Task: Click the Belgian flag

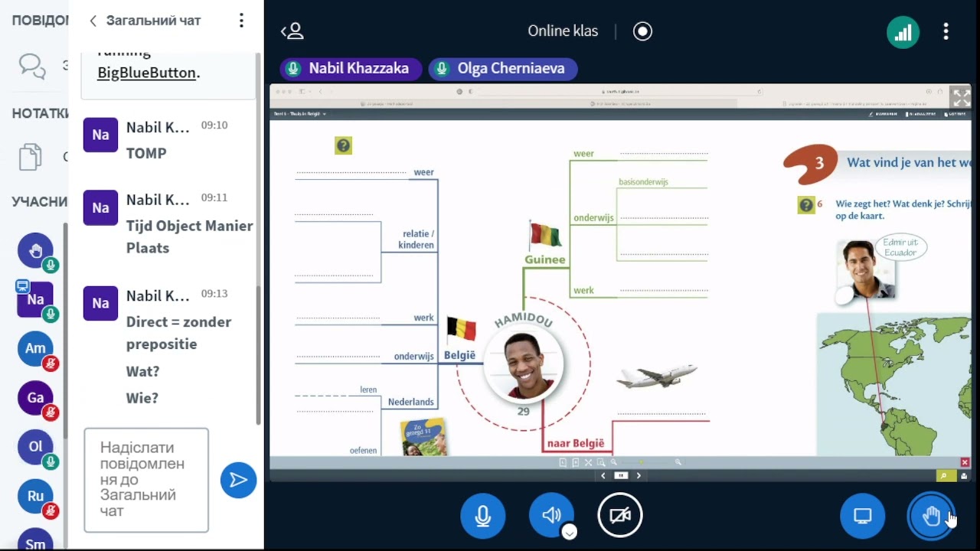Action: [x=461, y=329]
